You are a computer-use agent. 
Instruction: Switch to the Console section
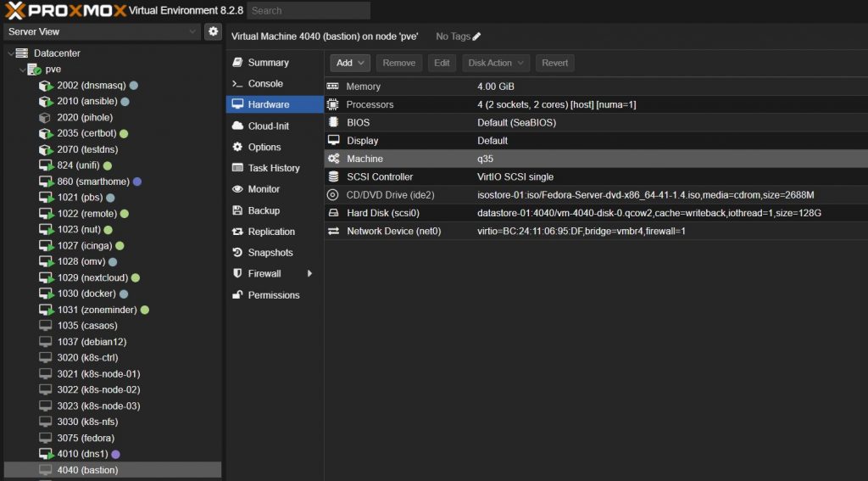click(265, 84)
